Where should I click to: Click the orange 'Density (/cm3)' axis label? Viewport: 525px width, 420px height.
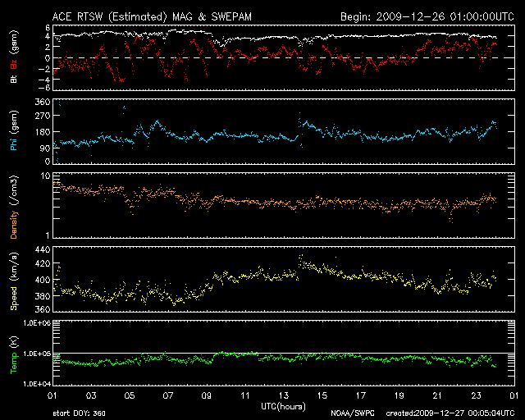pos(14,207)
